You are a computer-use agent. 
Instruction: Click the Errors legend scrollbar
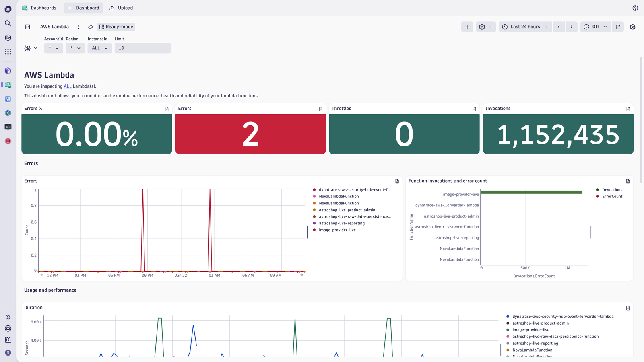tap(308, 232)
